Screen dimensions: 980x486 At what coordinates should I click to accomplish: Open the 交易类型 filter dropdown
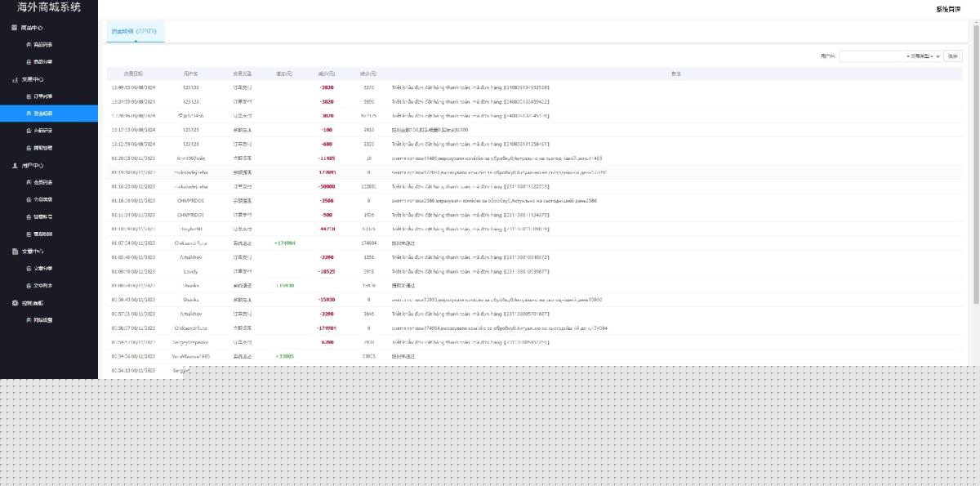[924, 56]
